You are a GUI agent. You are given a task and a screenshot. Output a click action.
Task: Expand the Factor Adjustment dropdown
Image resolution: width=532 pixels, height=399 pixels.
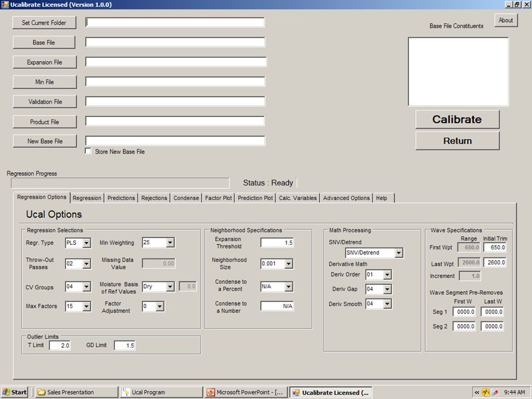click(160, 306)
